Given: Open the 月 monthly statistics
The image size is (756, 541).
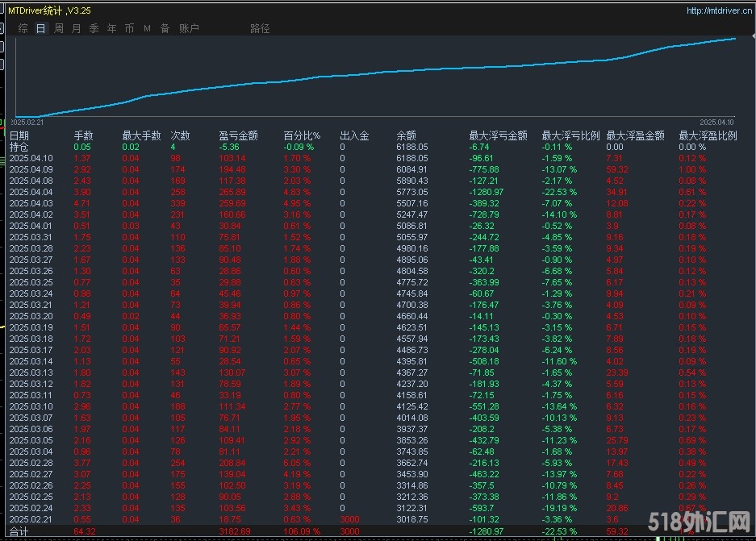Looking at the screenshot, I should [x=77, y=28].
